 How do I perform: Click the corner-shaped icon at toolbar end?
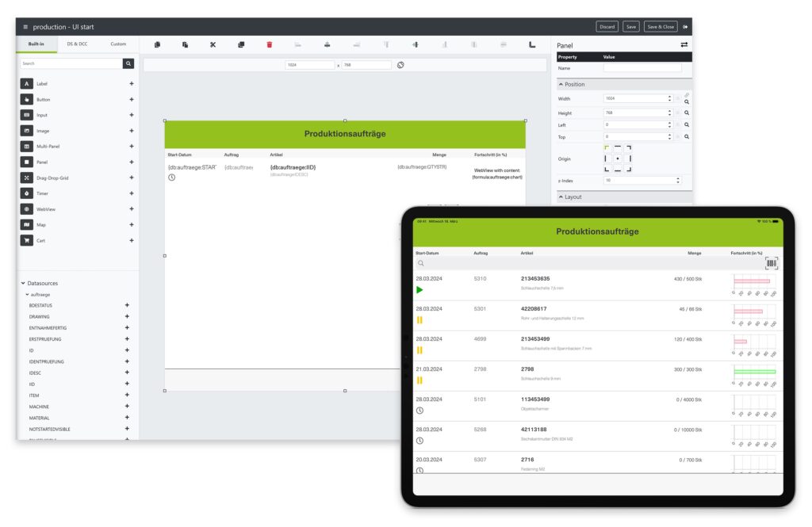tap(532, 45)
